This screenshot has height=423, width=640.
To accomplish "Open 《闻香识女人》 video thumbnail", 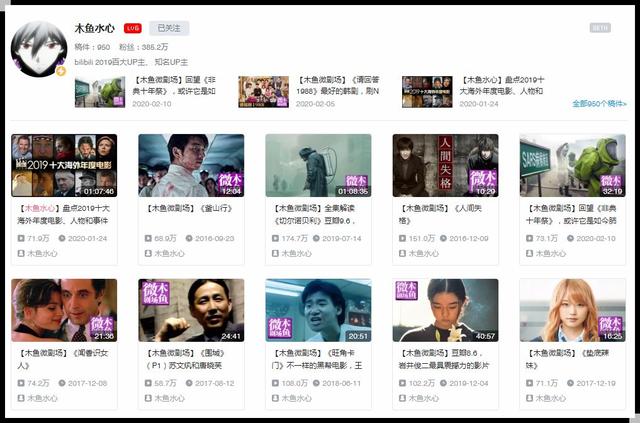I will click(64, 310).
